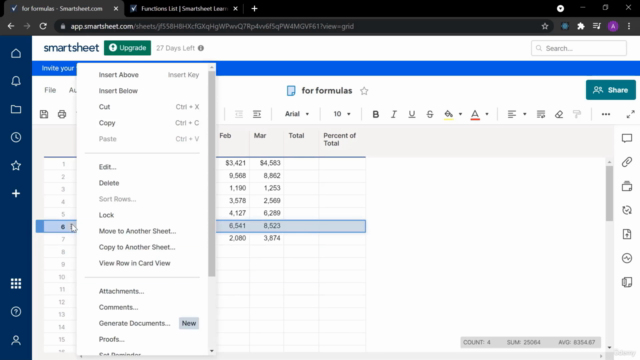Click the Indent icon
The image size is (640, 360).
pyautogui.click(x=257, y=114)
